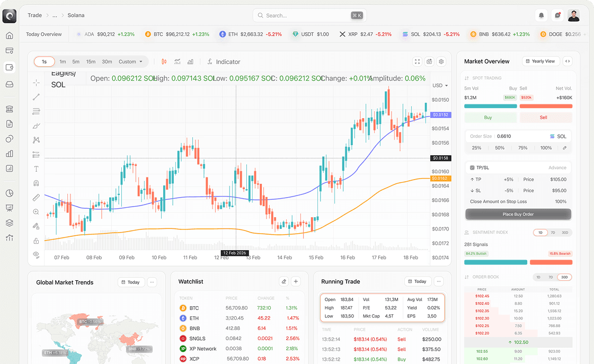
Task: Click Advance link in TP/SL section
Action: 557,168
